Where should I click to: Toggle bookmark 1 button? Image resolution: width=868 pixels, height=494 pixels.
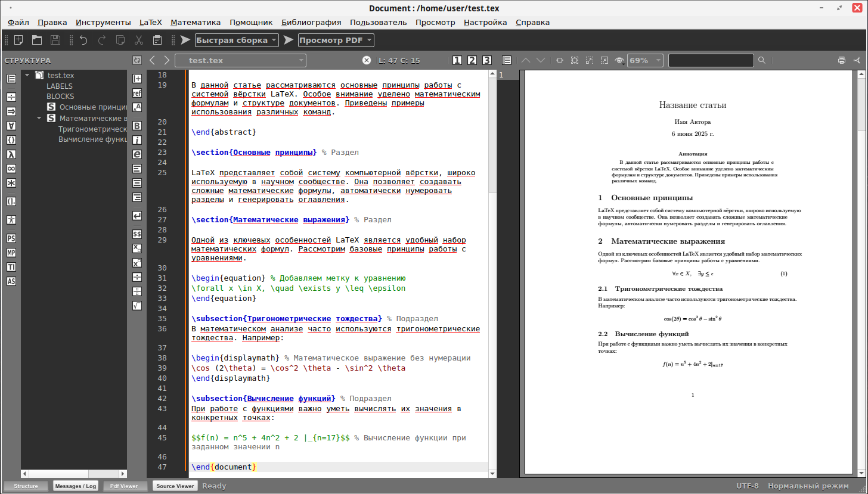(457, 60)
